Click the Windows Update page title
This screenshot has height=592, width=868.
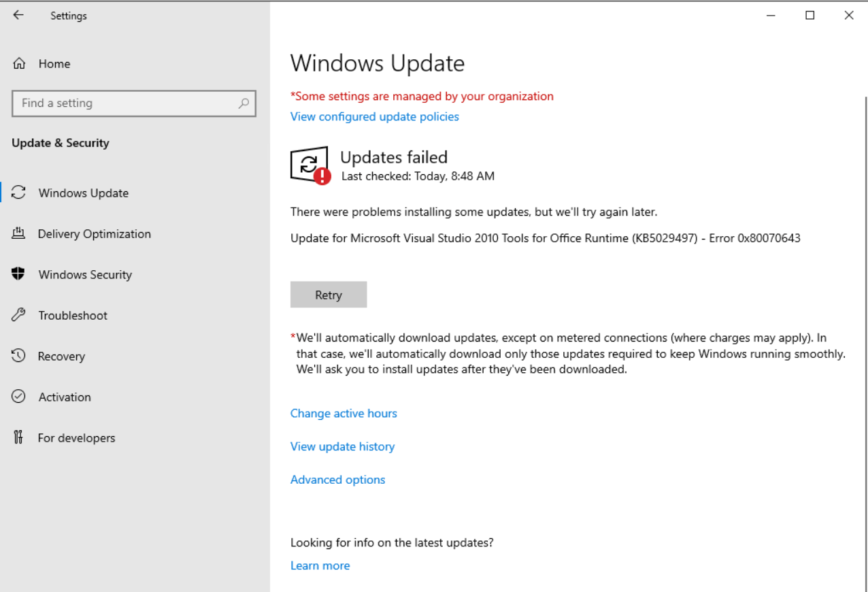click(378, 63)
